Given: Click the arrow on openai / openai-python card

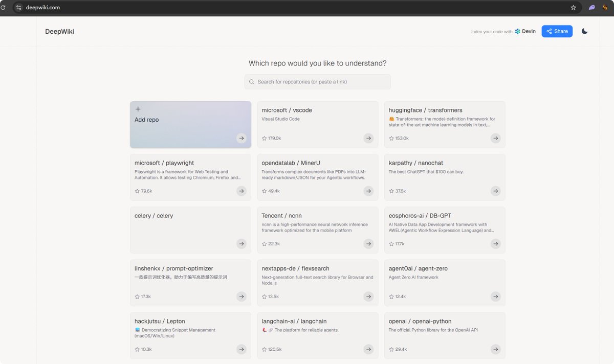Looking at the screenshot, I should coord(495,349).
